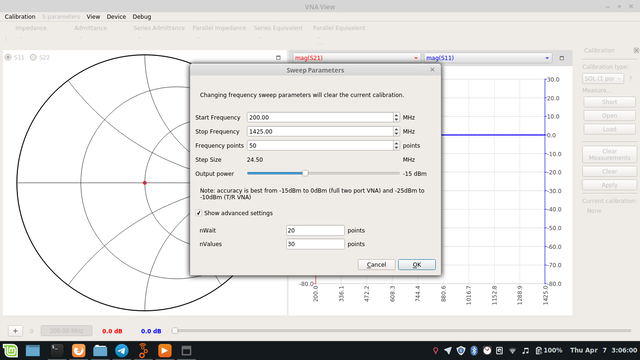Click the location pin tray icon
The width and height of the screenshot is (640, 360).
coord(436,350)
